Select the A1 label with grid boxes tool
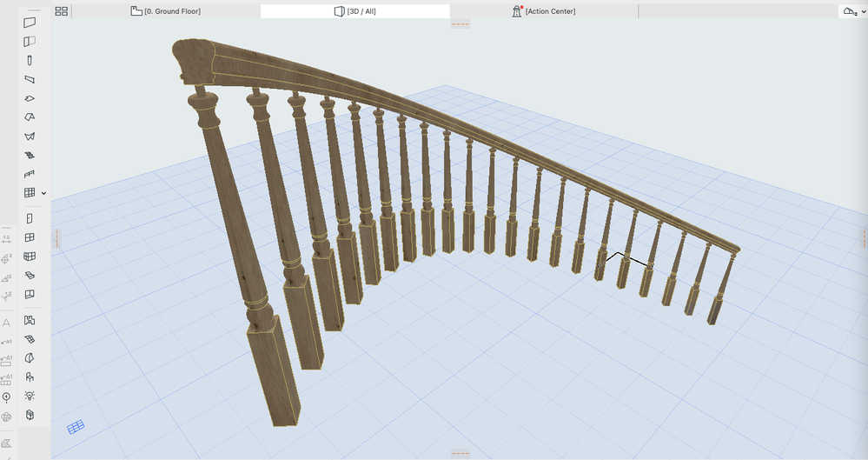868x460 pixels. [x=7, y=380]
